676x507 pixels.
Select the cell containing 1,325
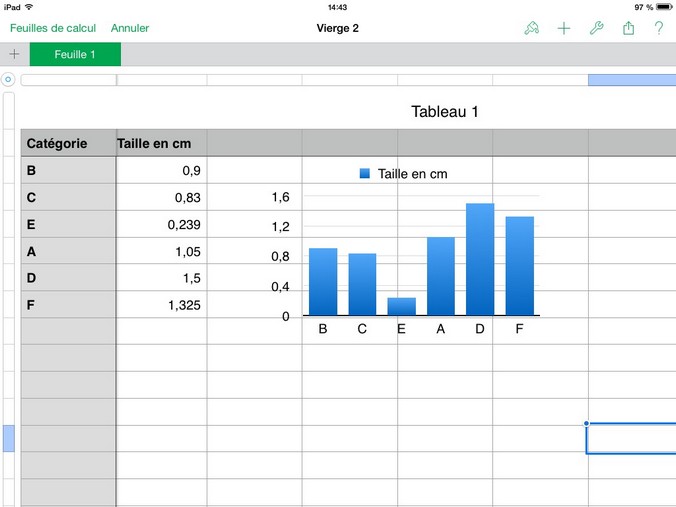(161, 305)
